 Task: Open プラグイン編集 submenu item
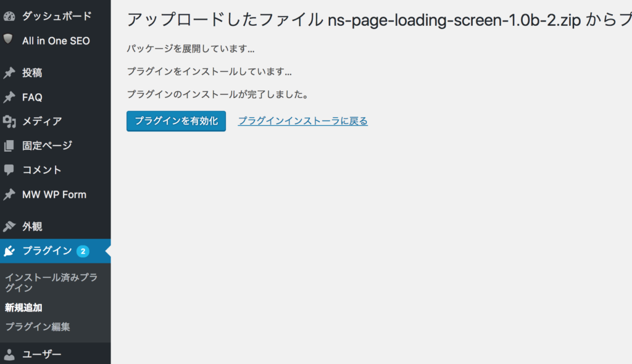click(x=37, y=326)
